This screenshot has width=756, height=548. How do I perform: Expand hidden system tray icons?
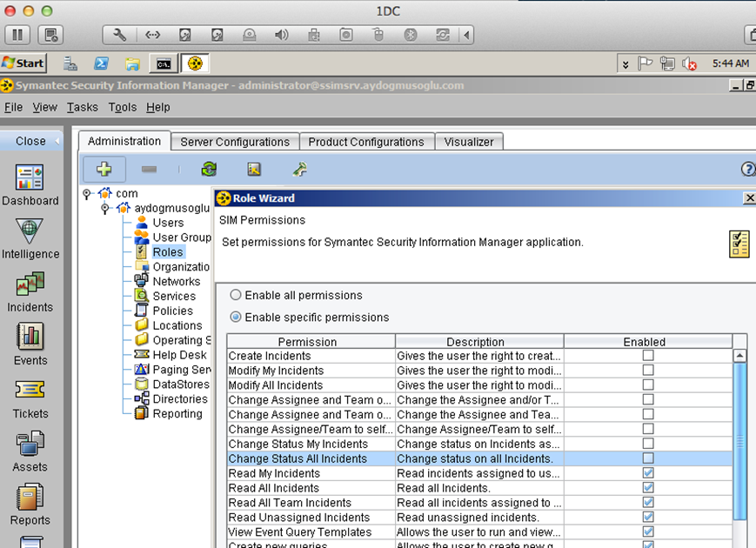pyautogui.click(x=626, y=64)
